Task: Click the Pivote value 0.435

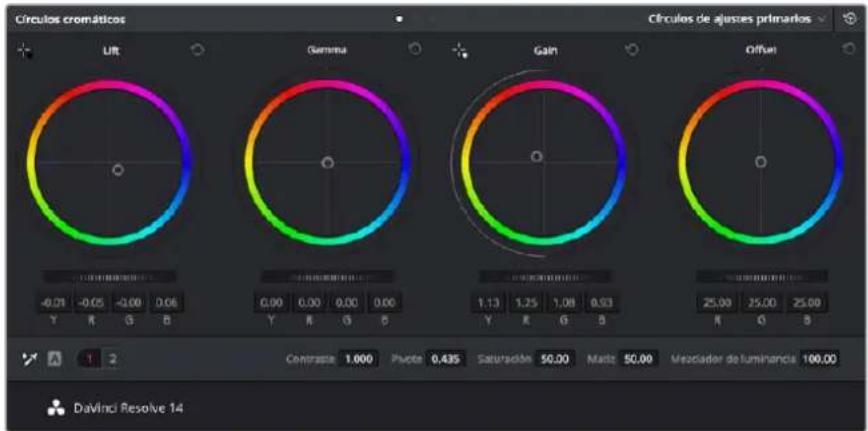Action: click(x=445, y=359)
